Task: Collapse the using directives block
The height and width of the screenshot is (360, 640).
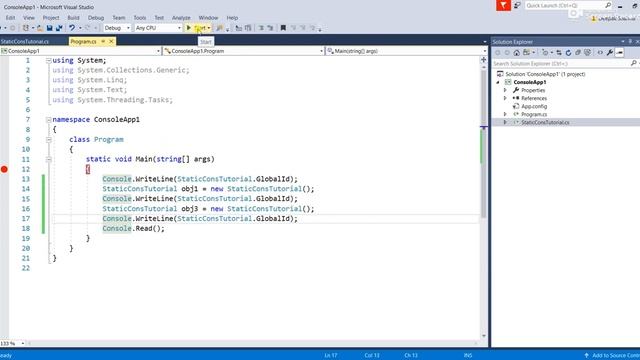Action: tap(49, 60)
